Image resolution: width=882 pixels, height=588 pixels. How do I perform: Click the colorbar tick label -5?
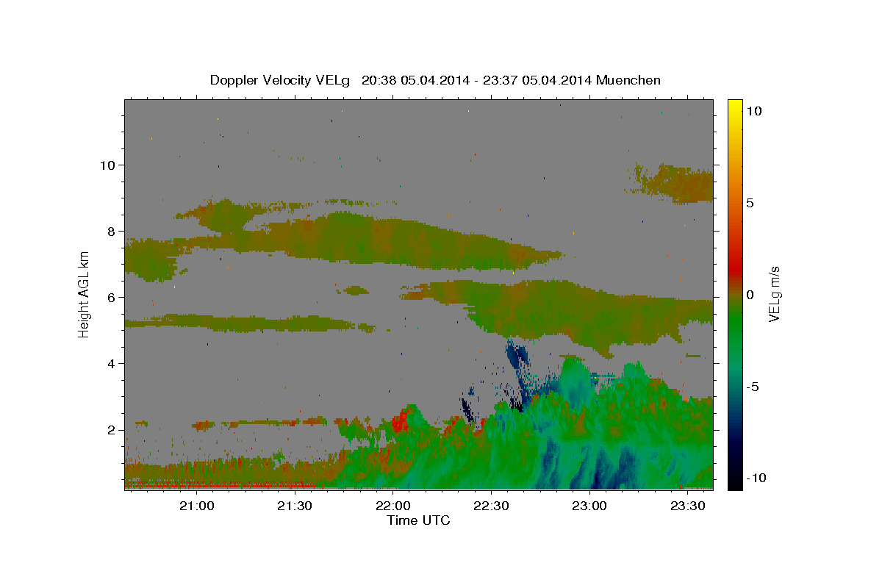click(753, 387)
